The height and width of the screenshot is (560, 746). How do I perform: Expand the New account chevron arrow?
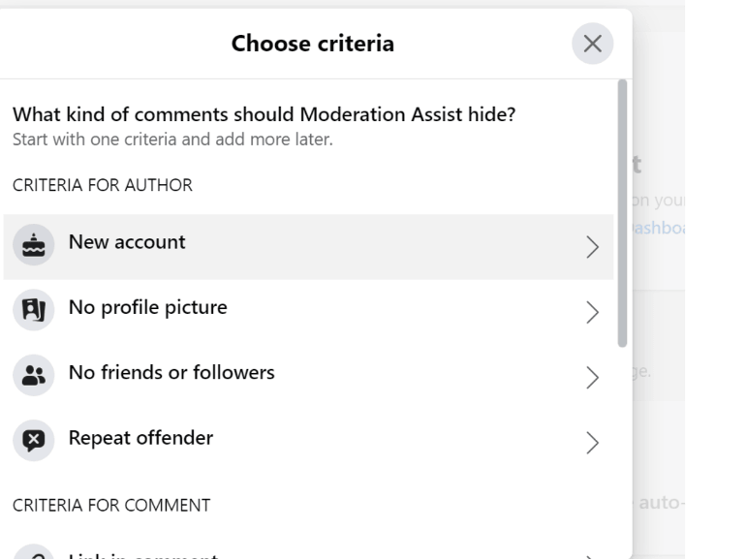pyautogui.click(x=592, y=247)
